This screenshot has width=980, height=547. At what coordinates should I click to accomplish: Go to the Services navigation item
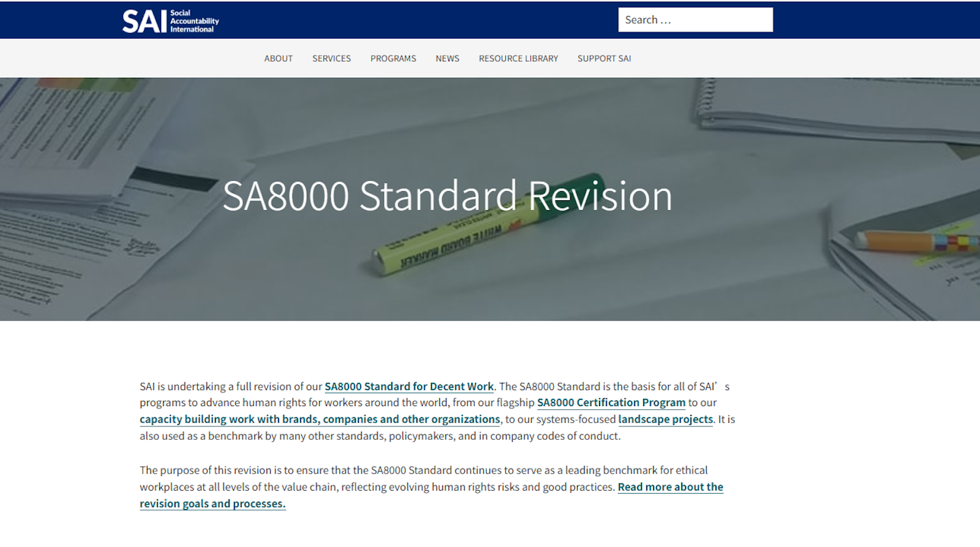tap(331, 58)
